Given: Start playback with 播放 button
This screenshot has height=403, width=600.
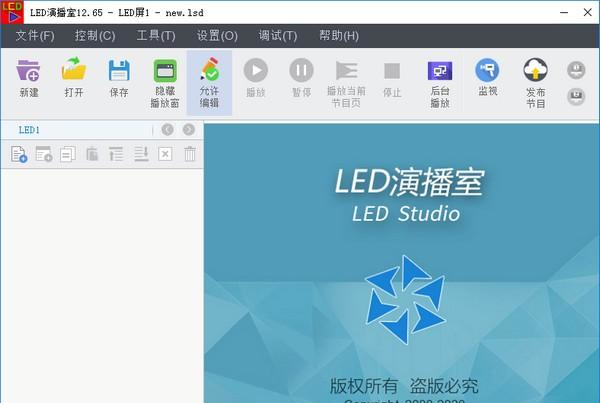Looking at the screenshot, I should click(x=256, y=78).
